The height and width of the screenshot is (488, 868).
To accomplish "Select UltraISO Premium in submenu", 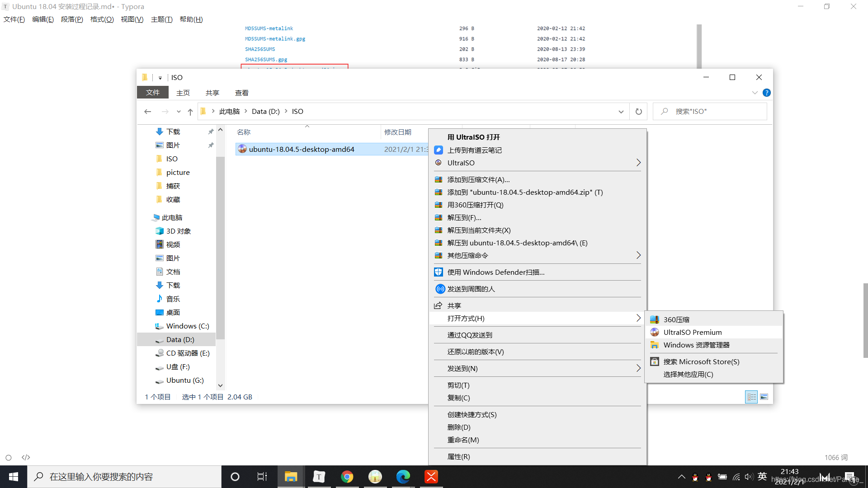I will coord(713,332).
